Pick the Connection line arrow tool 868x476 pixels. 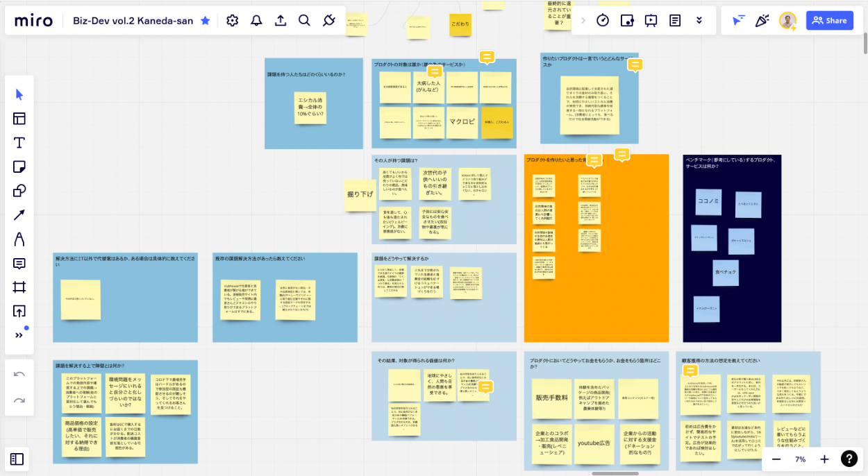coord(19,215)
